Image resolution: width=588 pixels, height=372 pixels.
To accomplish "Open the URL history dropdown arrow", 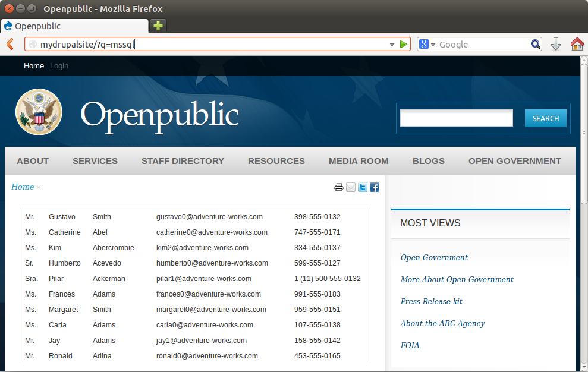I will click(392, 45).
